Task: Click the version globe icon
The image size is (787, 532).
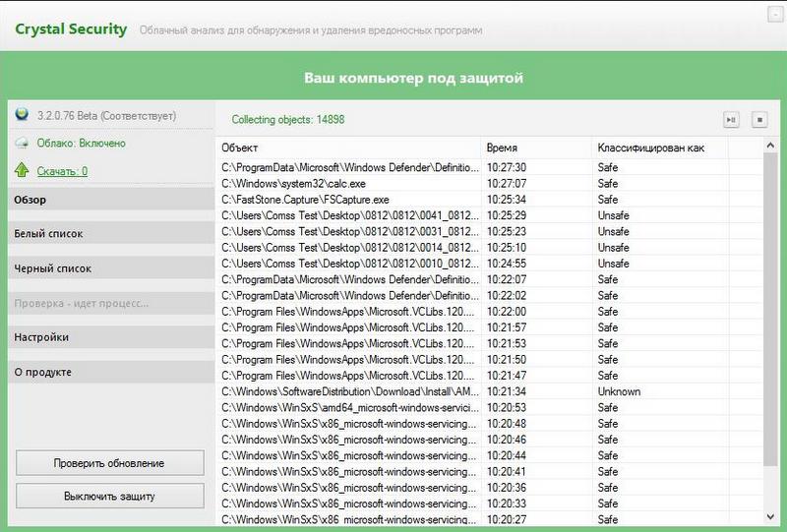Action: tap(22, 114)
